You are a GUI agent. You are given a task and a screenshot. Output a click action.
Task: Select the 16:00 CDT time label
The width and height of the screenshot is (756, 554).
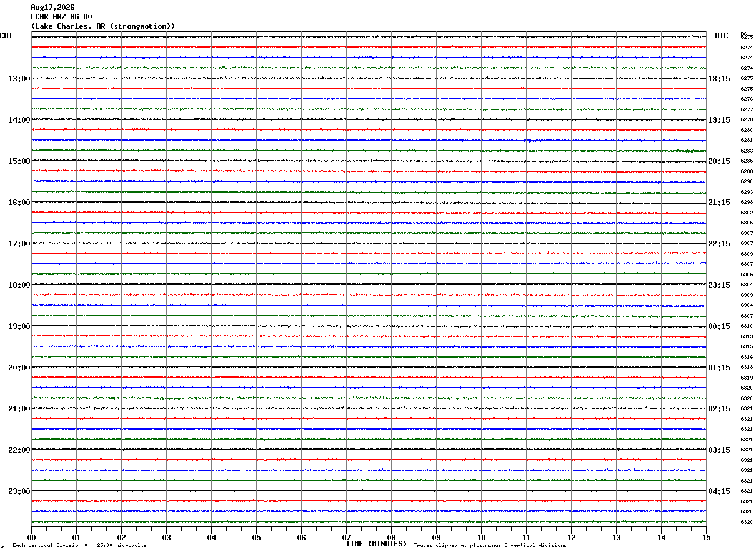pos(19,203)
